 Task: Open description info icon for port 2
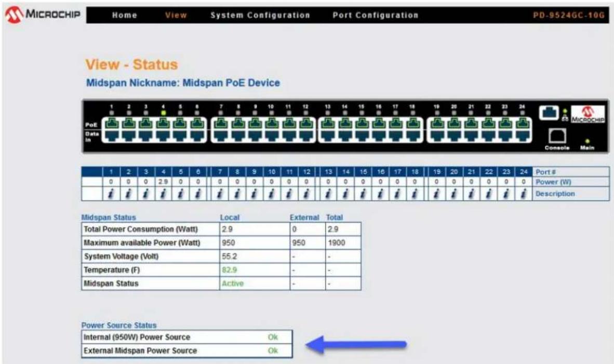coord(128,194)
